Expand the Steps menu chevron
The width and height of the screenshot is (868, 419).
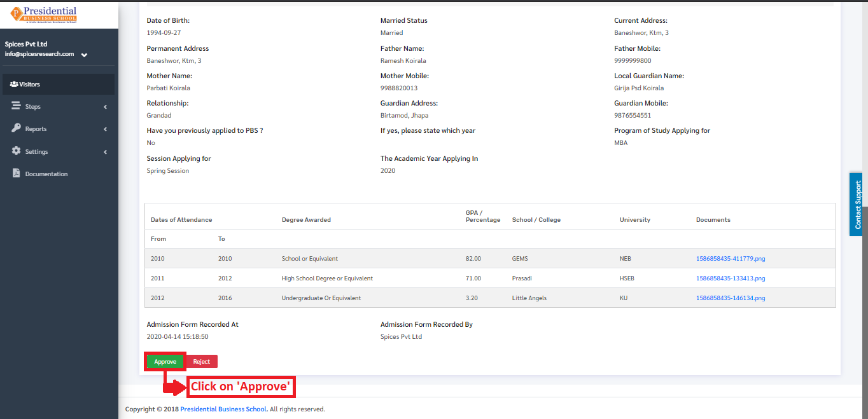coord(105,107)
